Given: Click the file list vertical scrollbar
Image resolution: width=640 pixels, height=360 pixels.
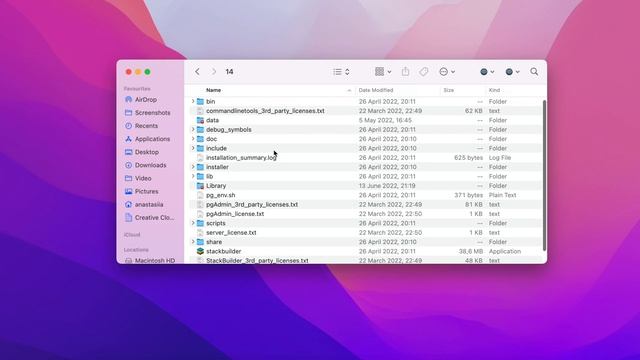Looking at the screenshot, I should click(x=544, y=175).
